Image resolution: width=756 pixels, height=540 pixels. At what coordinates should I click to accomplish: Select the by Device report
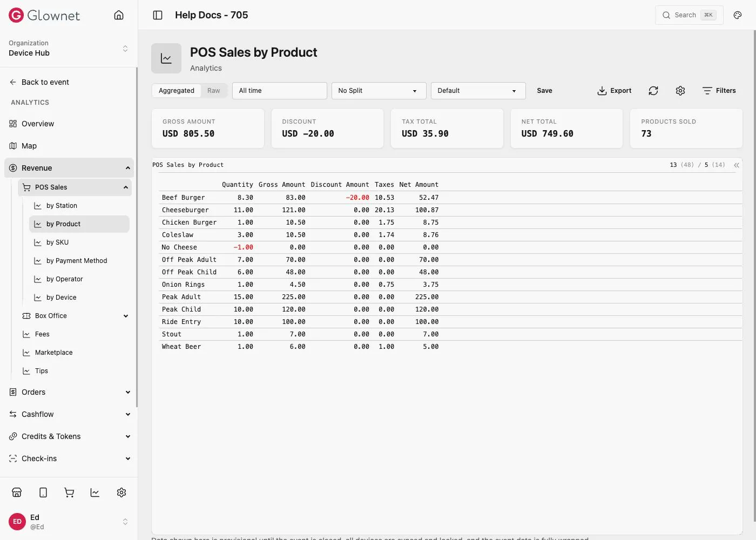coord(79,298)
